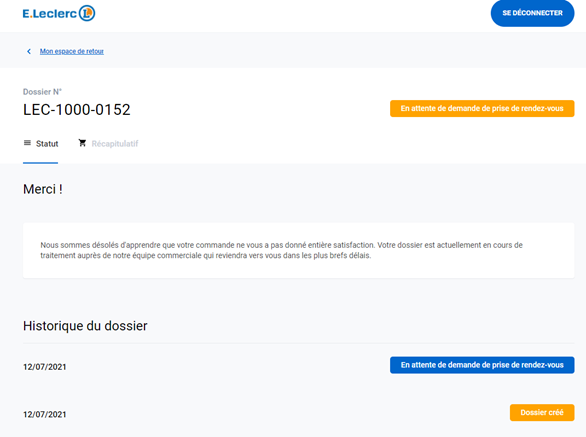Click the date next to Dossier créé

click(x=44, y=415)
